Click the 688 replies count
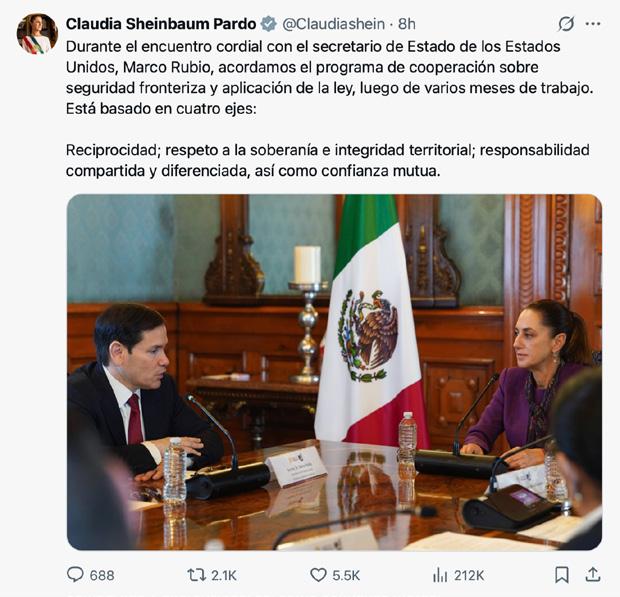Screen dimensions: 620x597 (102, 575)
